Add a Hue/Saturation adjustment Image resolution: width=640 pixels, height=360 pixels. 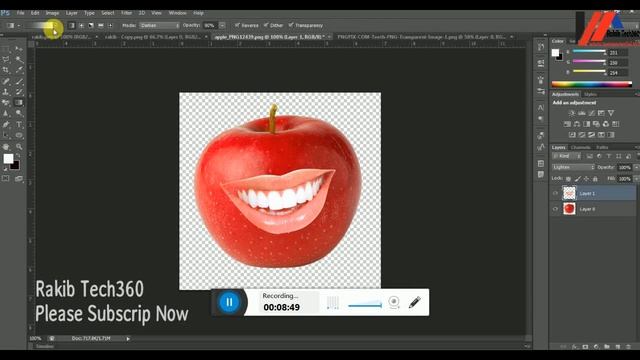pyautogui.click(x=567, y=124)
